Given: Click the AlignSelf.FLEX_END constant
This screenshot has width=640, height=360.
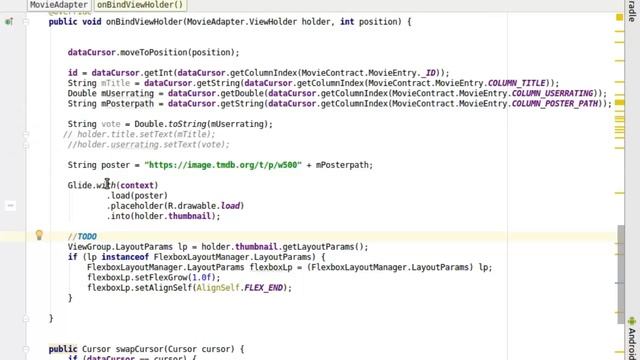Looking at the screenshot, I should click(x=240, y=288).
